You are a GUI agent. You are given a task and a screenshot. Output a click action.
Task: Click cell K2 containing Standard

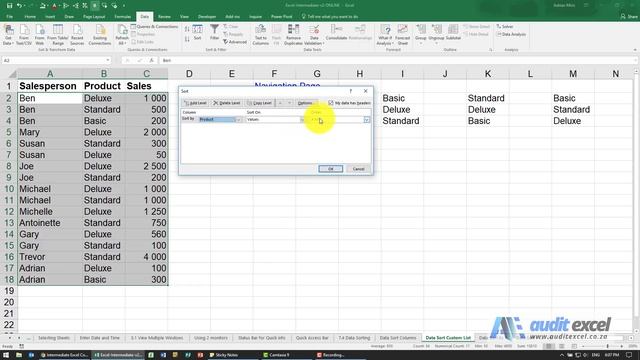488,98
